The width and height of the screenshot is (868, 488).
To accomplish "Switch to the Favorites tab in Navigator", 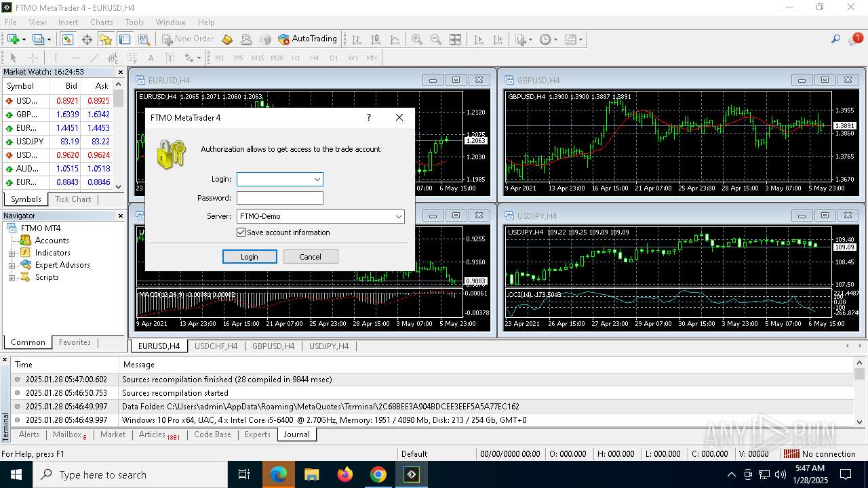I will pyautogui.click(x=75, y=342).
